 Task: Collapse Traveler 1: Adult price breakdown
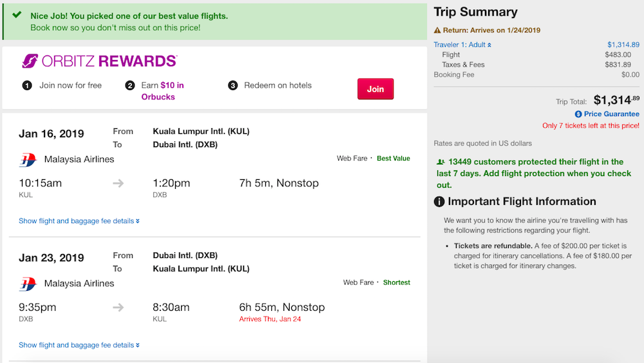[462, 44]
